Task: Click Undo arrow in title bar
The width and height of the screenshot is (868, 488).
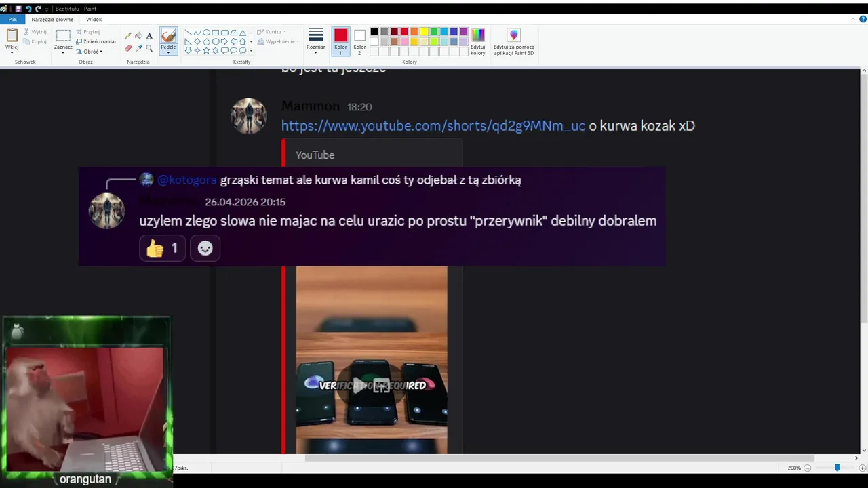Action: point(28,9)
